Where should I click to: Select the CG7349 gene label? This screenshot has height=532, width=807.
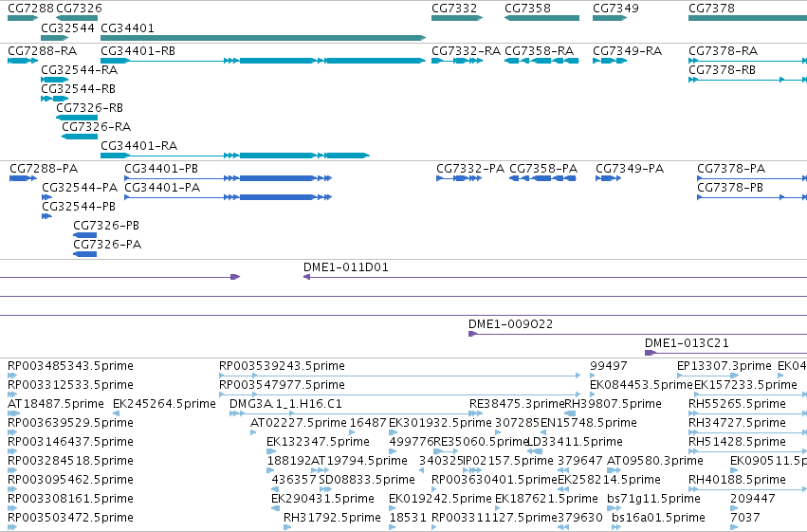[615, 9]
